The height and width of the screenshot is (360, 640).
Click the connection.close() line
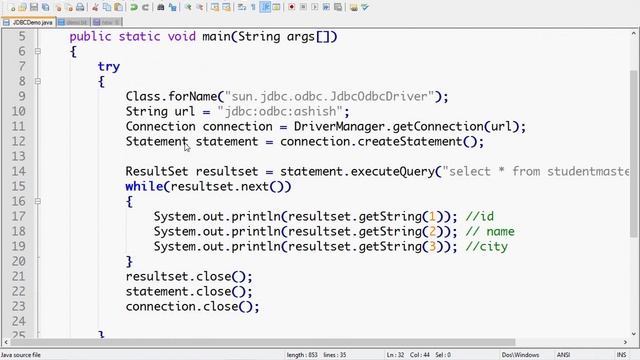192,307
